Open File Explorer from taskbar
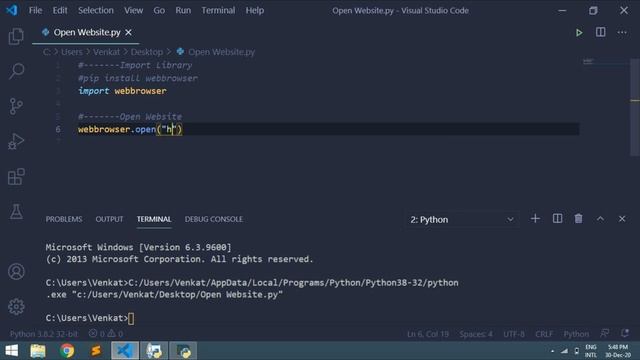This screenshot has width=640, height=360. coord(38,351)
